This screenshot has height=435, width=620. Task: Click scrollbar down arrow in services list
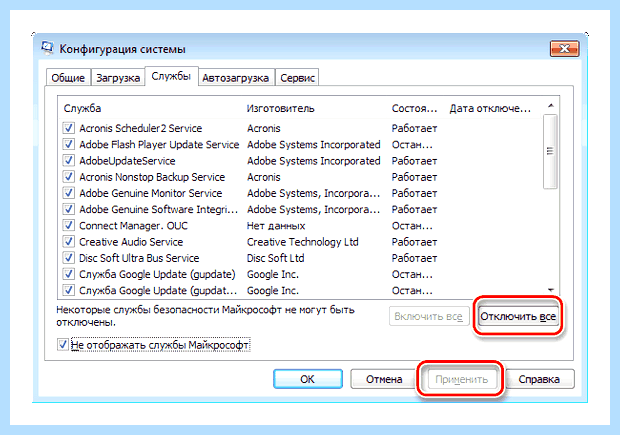click(x=550, y=290)
